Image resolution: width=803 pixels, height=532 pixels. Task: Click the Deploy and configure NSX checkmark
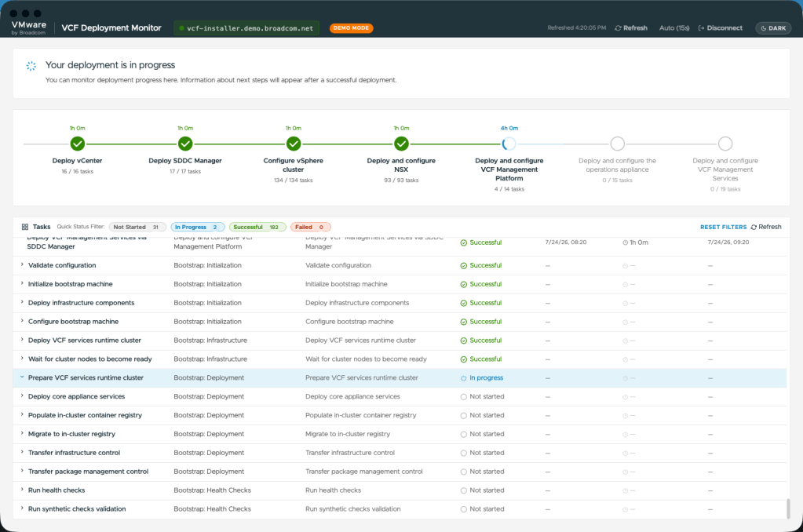(x=402, y=144)
